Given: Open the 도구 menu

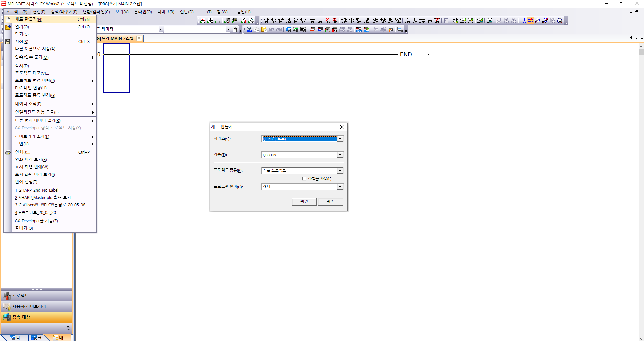Looking at the screenshot, I should pyautogui.click(x=205, y=12).
